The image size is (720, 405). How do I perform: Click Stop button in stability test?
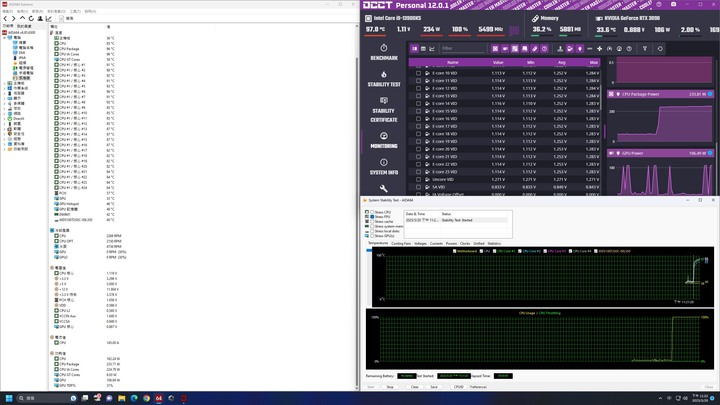coord(390,387)
